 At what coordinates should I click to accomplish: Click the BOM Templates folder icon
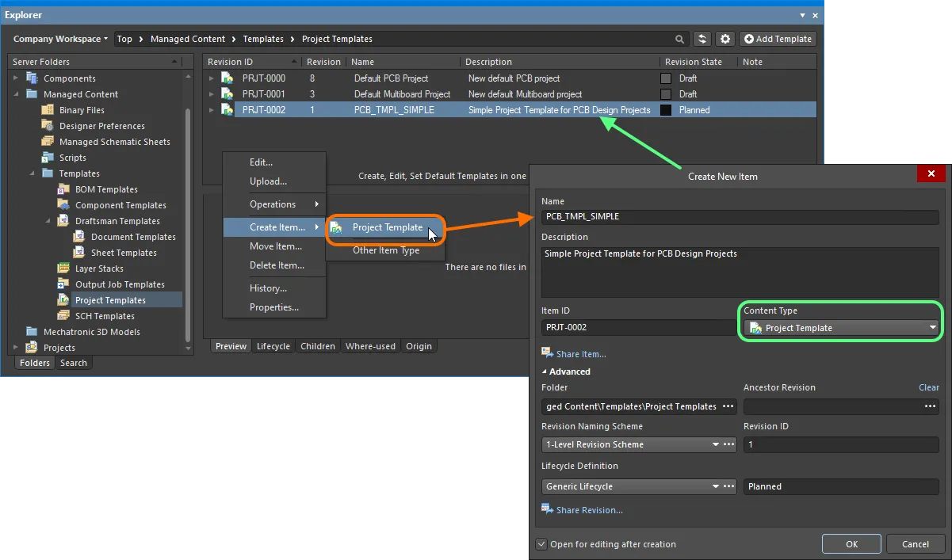tap(63, 189)
